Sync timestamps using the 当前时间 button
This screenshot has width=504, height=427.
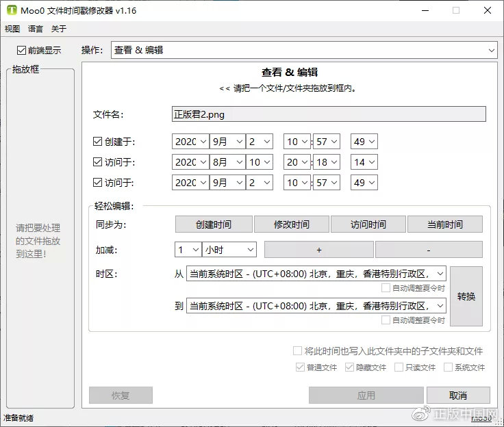click(x=445, y=224)
